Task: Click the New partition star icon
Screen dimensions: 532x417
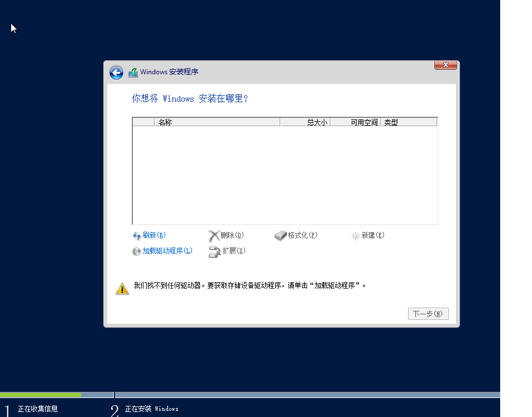Action: click(x=355, y=236)
